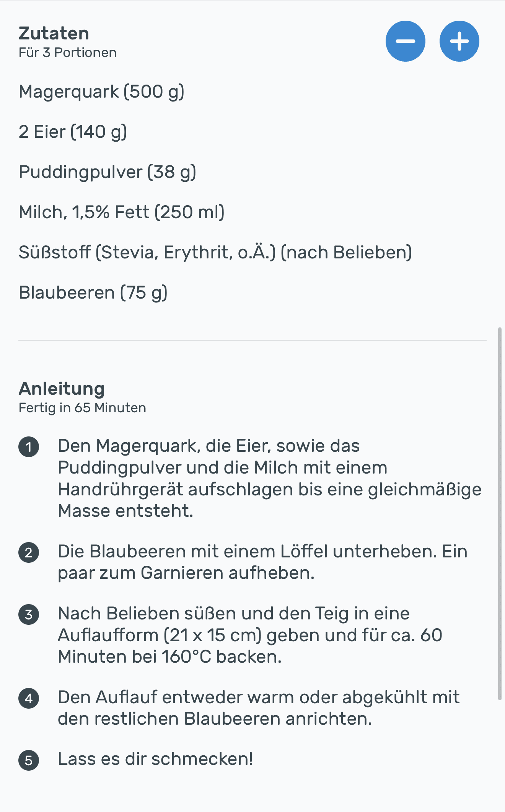Tap the Puddingpulver (38 g) ingredient
This screenshot has height=812, width=505.
pos(107,172)
